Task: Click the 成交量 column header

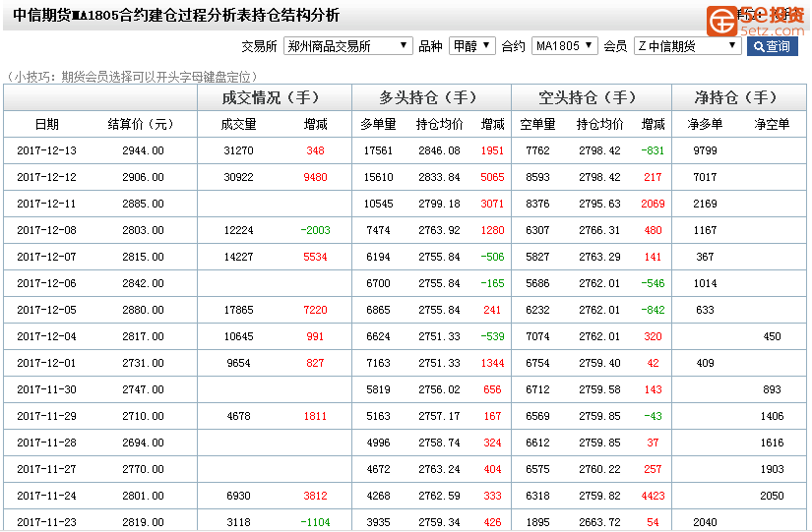Action: click(x=238, y=124)
